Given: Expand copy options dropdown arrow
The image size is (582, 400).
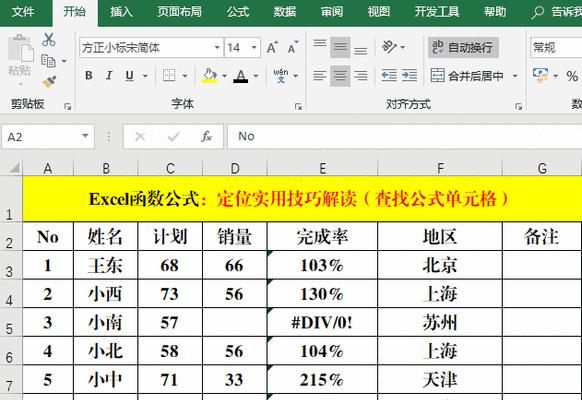Looking at the screenshot, I should 64,61.
